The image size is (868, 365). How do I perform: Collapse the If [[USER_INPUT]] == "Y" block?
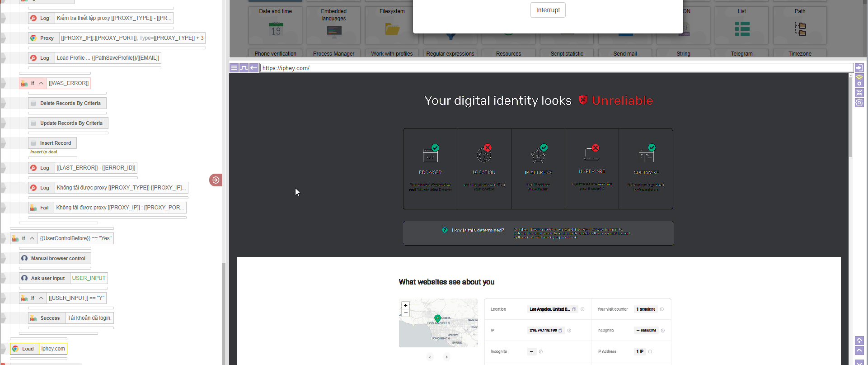41,298
